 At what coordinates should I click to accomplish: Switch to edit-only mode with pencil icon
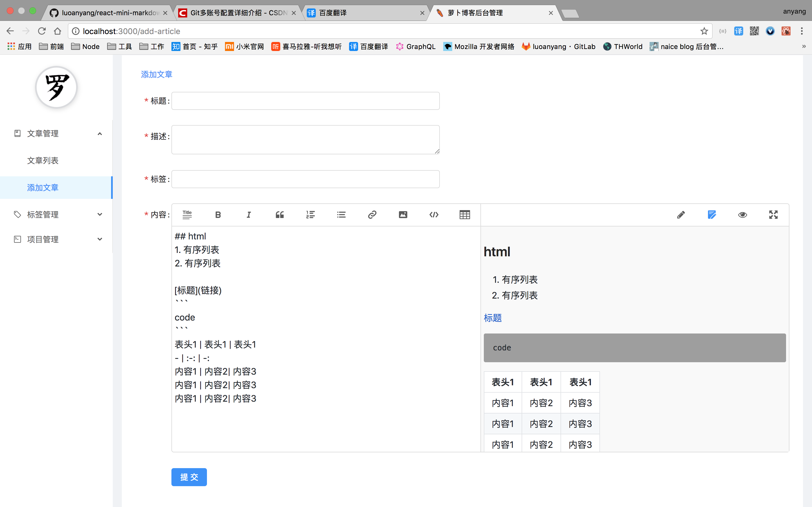(681, 215)
